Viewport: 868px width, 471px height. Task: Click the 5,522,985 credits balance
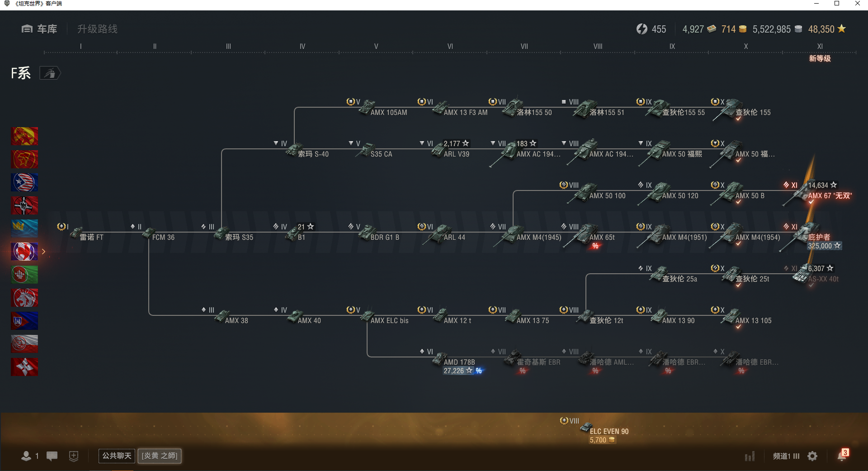777,29
